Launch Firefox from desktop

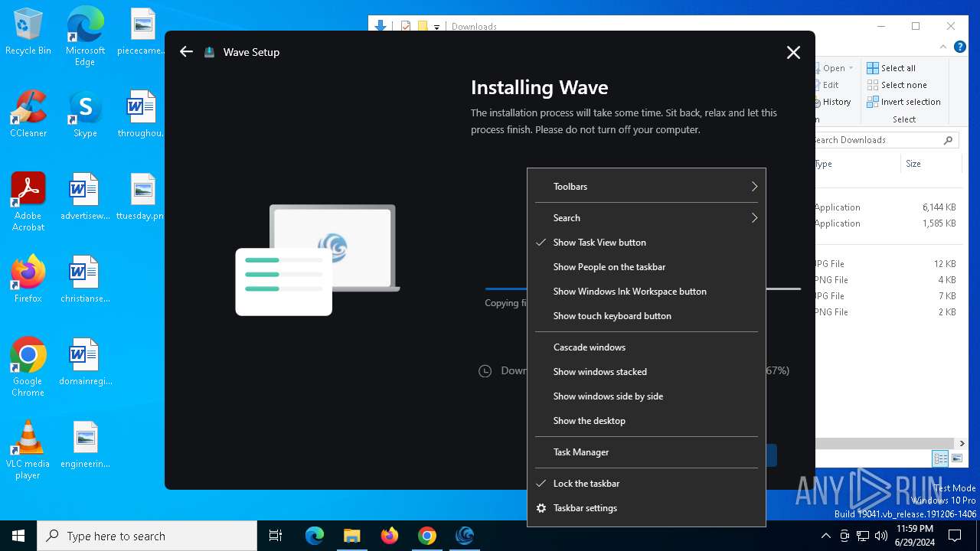tap(28, 280)
